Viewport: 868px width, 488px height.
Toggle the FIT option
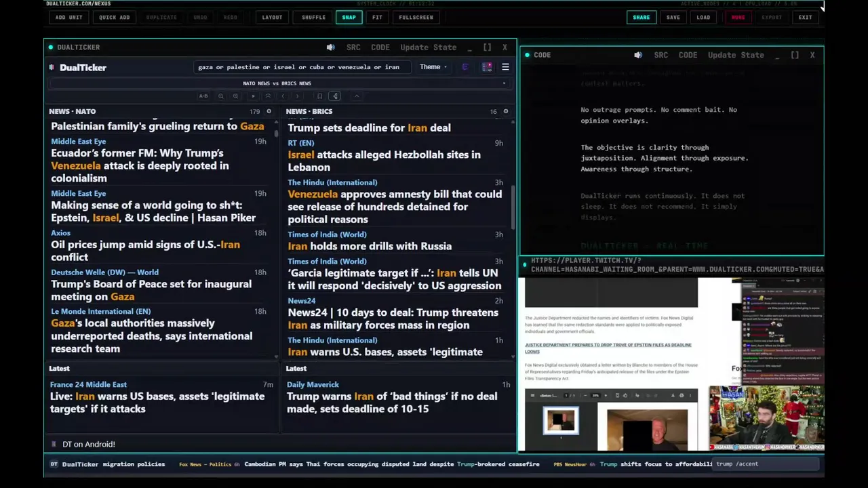pos(377,17)
